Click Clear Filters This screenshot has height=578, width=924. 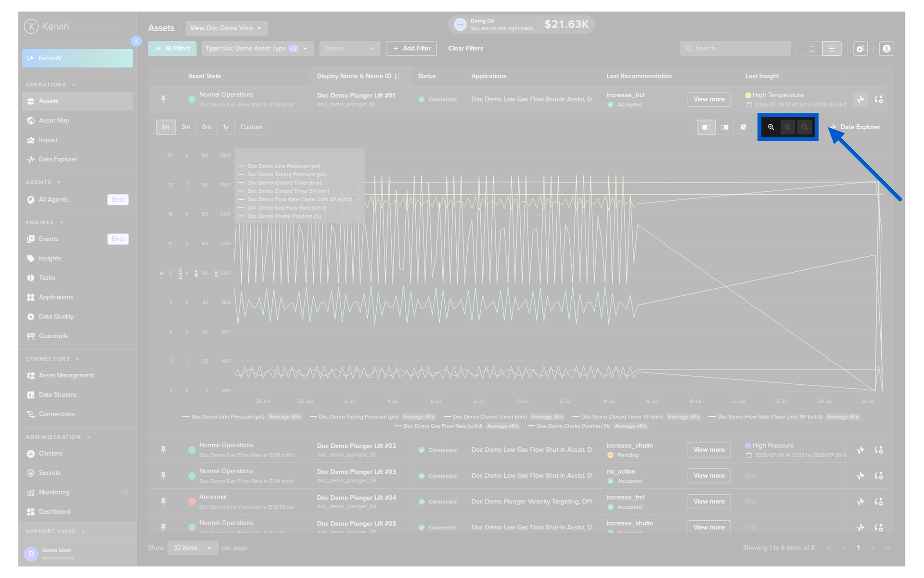pyautogui.click(x=465, y=49)
